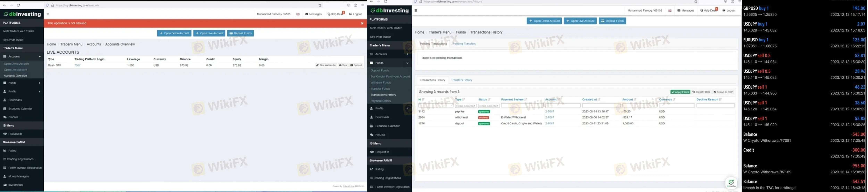Screen dimensions: 868x192
Task: Switch to Pending Transfers tab
Action: coord(464,44)
